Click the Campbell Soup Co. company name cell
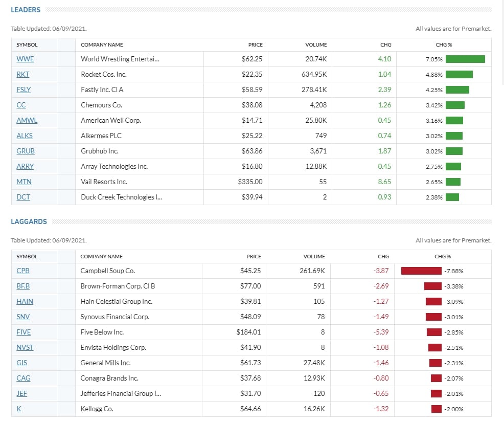The image size is (504, 423). [x=108, y=271]
